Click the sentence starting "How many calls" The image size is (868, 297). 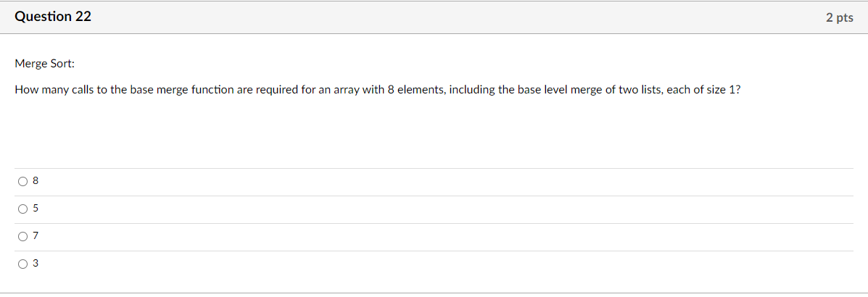tap(378, 90)
